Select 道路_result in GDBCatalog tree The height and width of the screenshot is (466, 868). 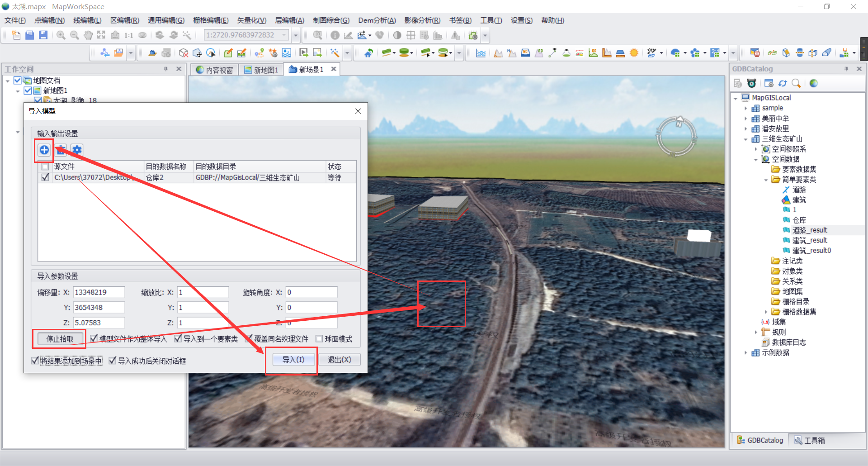click(810, 230)
